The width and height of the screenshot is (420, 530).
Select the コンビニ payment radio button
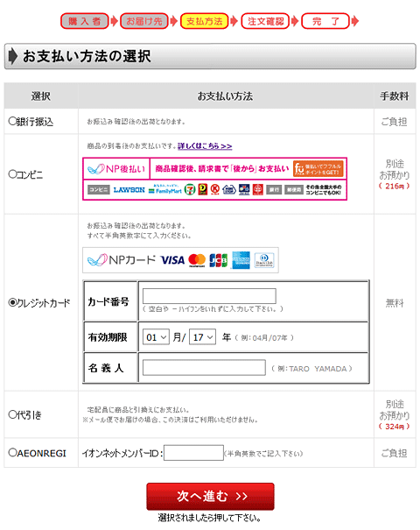click(12, 174)
